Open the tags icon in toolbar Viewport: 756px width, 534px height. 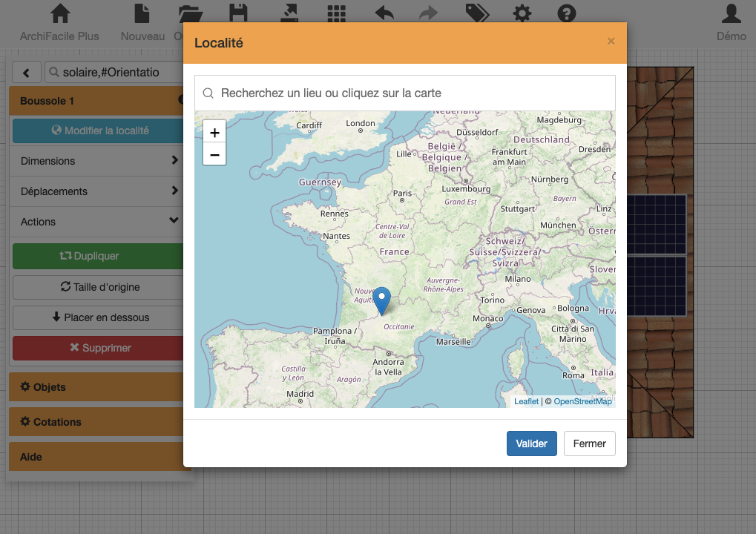click(477, 14)
